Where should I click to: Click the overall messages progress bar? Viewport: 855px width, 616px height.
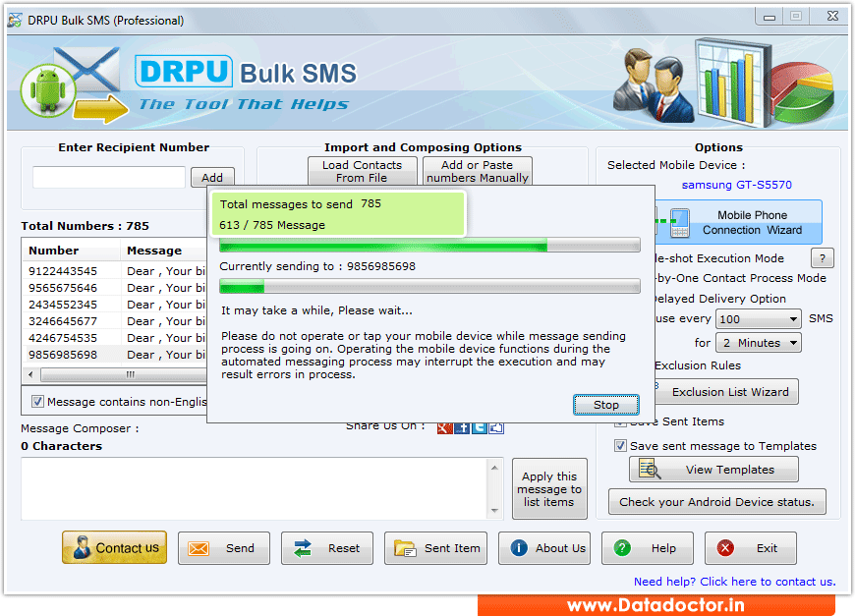429,246
